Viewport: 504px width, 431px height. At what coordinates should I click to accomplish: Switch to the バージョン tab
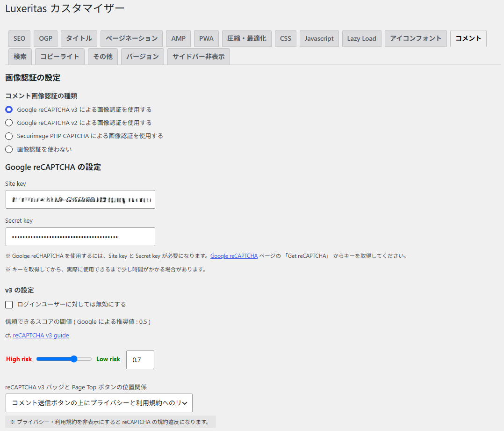tap(143, 57)
